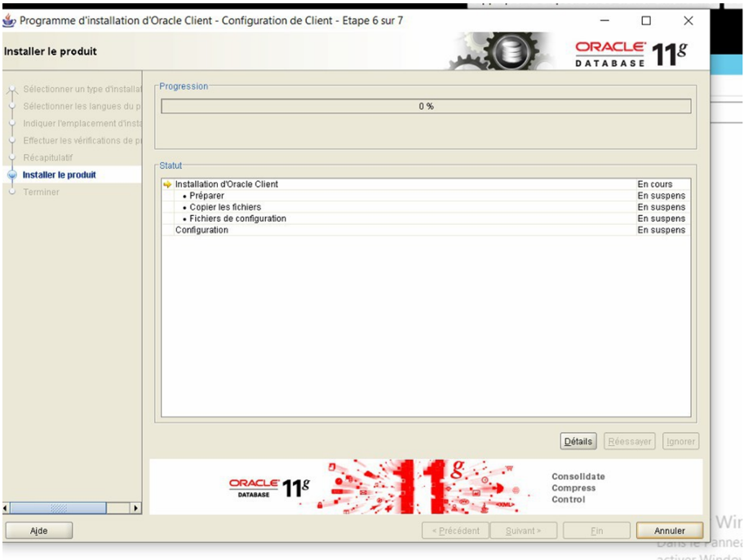Viewport: 744px width, 560px height.
Task: Click the Java icon in title bar
Action: [x=9, y=21]
